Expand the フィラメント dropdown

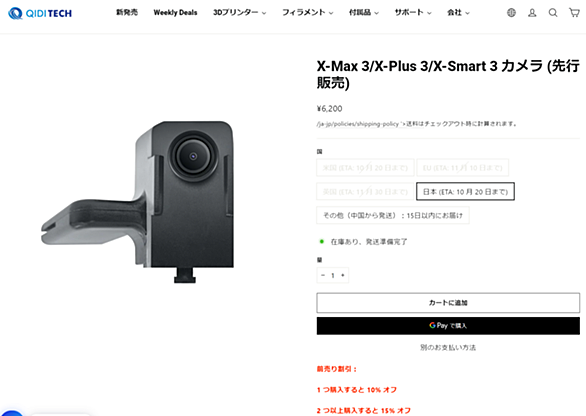pyautogui.click(x=308, y=13)
